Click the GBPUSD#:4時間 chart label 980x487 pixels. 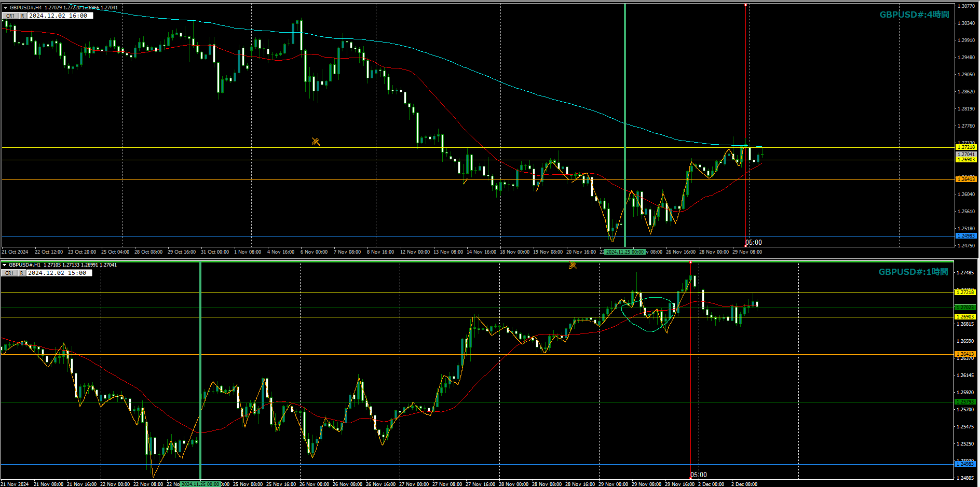pos(914,15)
